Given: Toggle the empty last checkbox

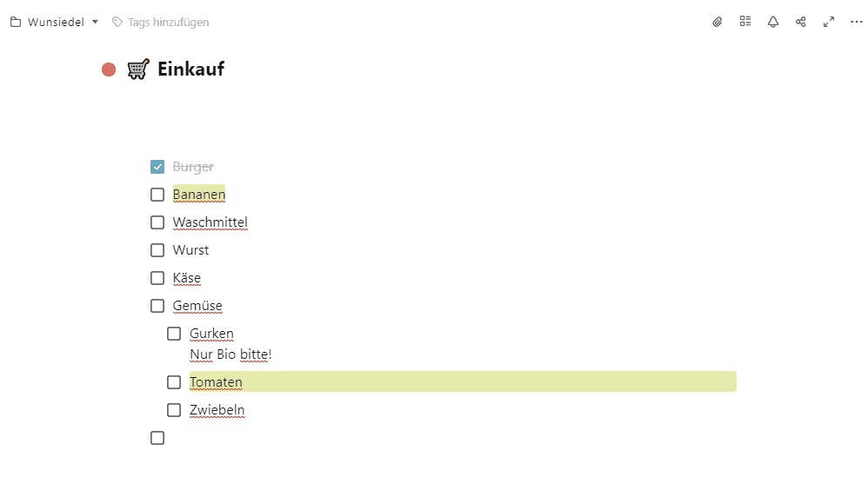Looking at the screenshot, I should 157,438.
